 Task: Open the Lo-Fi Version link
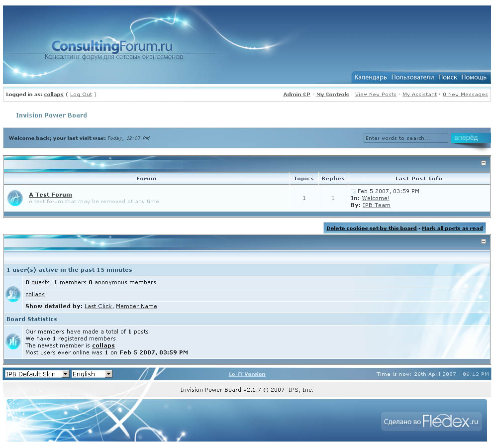(247, 374)
